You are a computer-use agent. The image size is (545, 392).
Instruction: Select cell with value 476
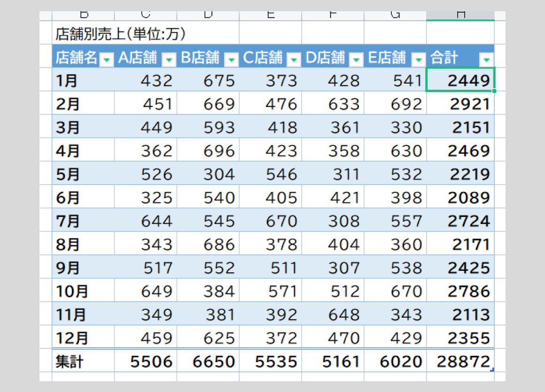coord(271,103)
